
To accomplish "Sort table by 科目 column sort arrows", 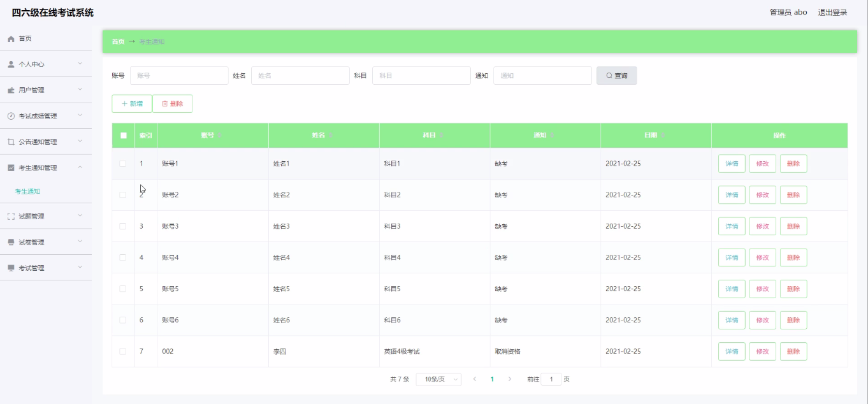I will tap(442, 136).
